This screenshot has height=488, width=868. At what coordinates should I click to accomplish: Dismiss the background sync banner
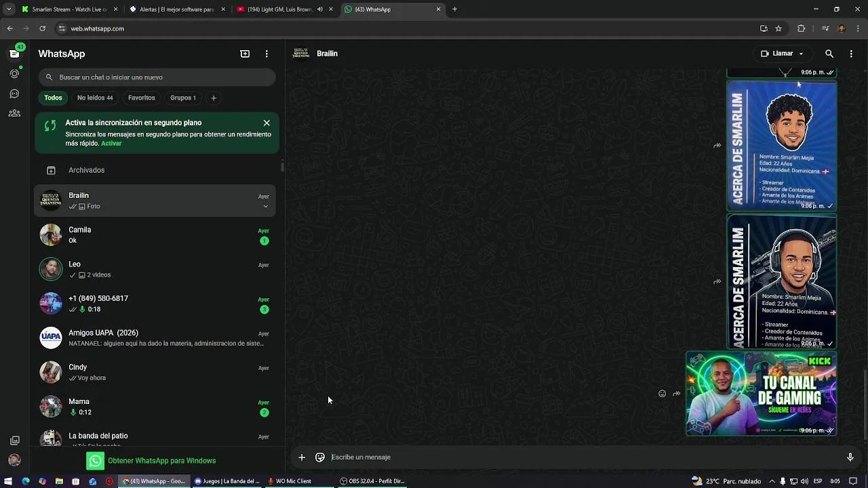(267, 123)
